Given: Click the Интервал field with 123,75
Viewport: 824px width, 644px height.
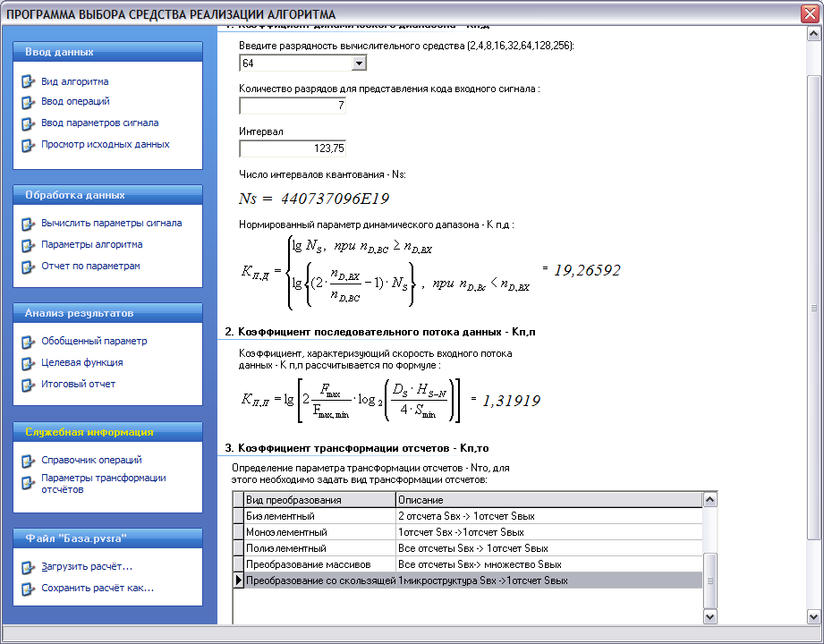Looking at the screenshot, I should (x=293, y=148).
